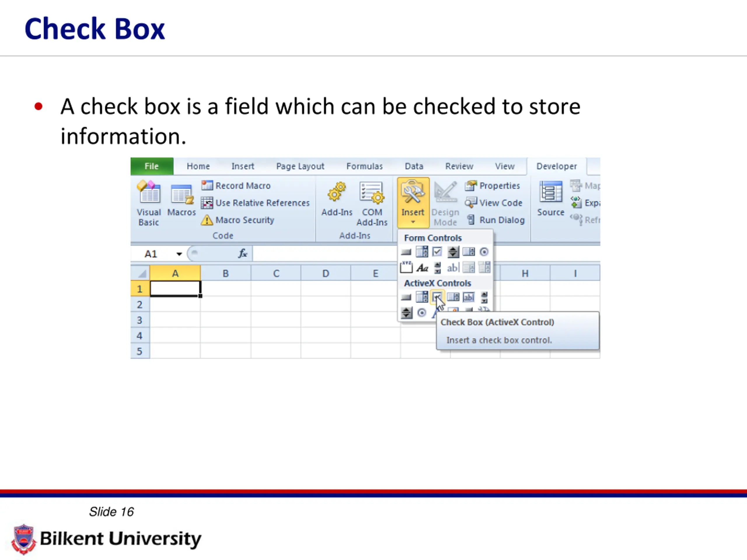Select Form Controls Check Box icon

(x=437, y=252)
